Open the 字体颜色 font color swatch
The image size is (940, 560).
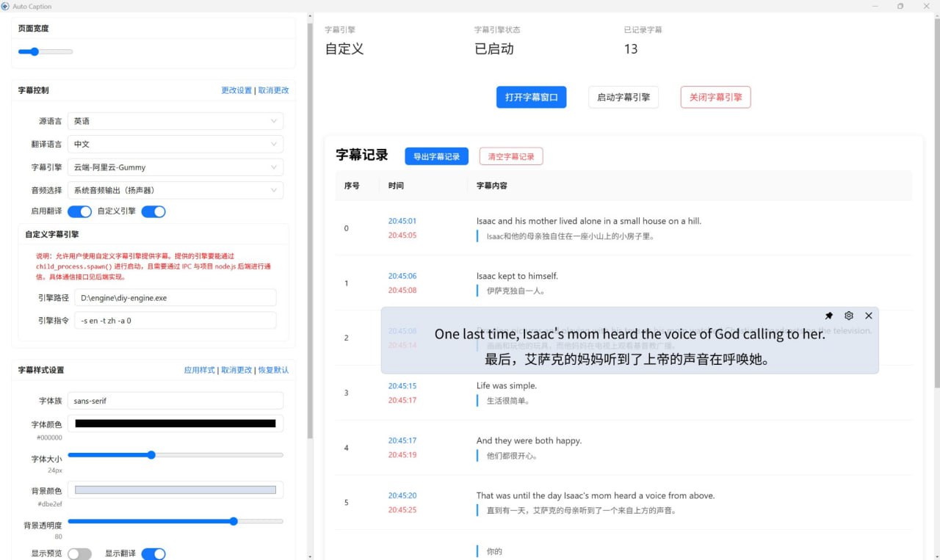click(x=176, y=423)
